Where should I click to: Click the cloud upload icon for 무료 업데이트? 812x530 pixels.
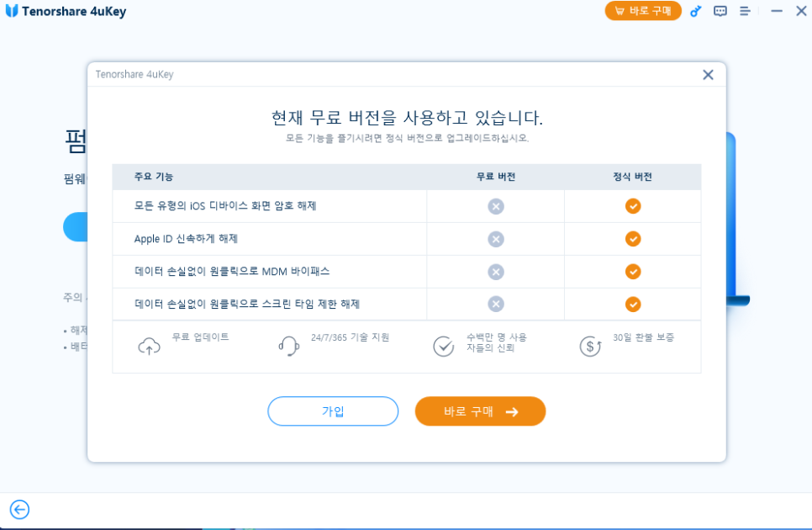[149, 346]
